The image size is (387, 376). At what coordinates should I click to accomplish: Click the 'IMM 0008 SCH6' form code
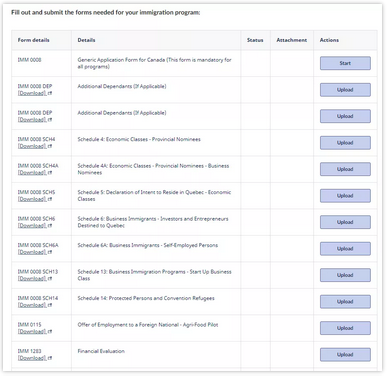pos(36,219)
